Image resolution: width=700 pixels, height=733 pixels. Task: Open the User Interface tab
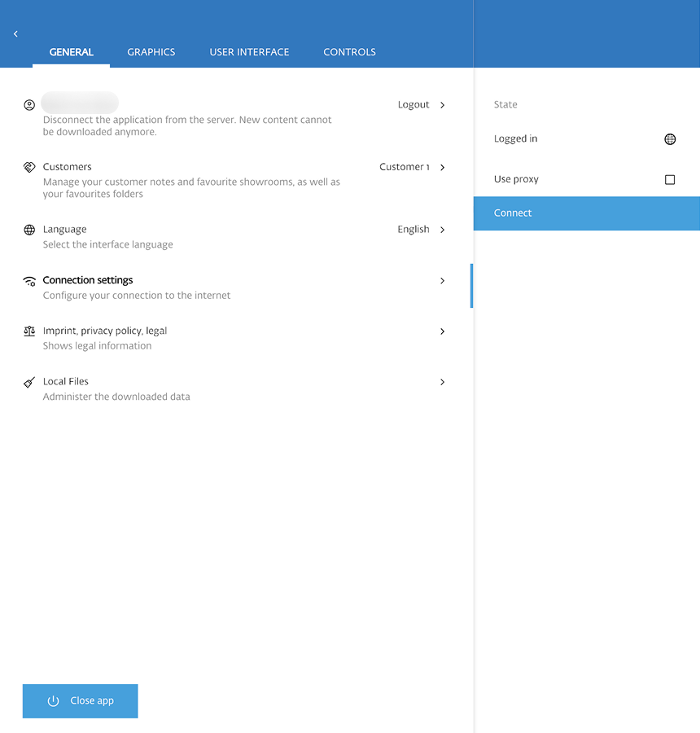point(249,52)
